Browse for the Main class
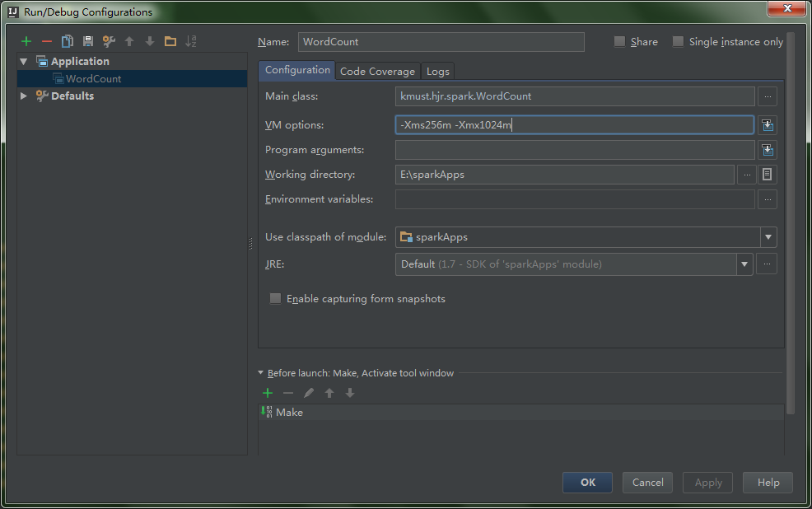 tap(767, 96)
